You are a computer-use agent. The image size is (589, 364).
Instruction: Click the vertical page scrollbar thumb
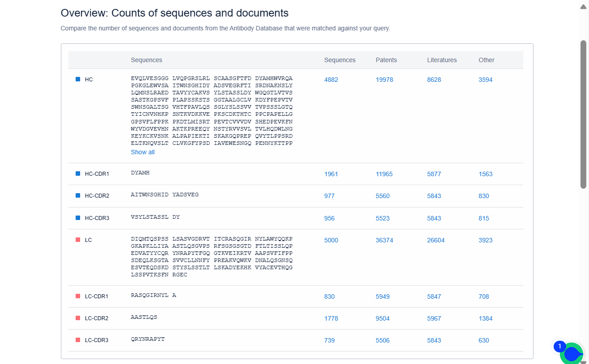583,114
